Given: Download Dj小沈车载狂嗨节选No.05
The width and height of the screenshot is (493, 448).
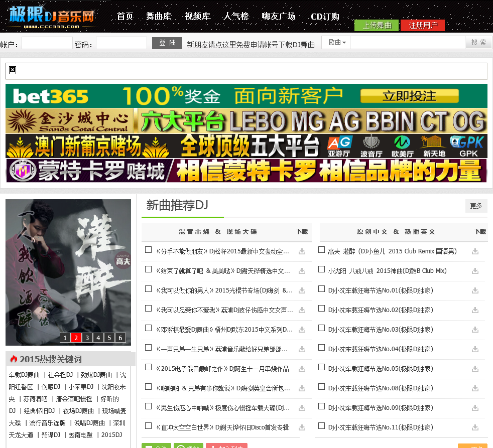Looking at the screenshot, I should [x=475, y=369].
